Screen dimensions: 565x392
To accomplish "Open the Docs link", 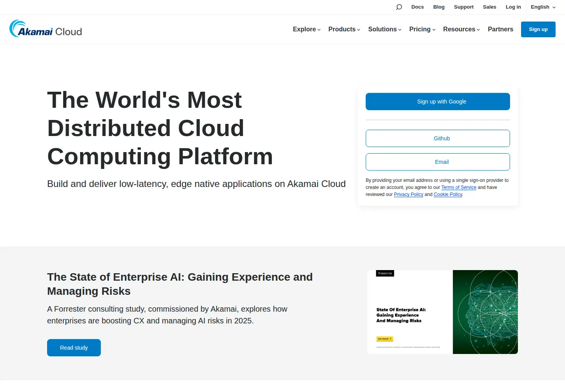I will [x=417, y=7].
